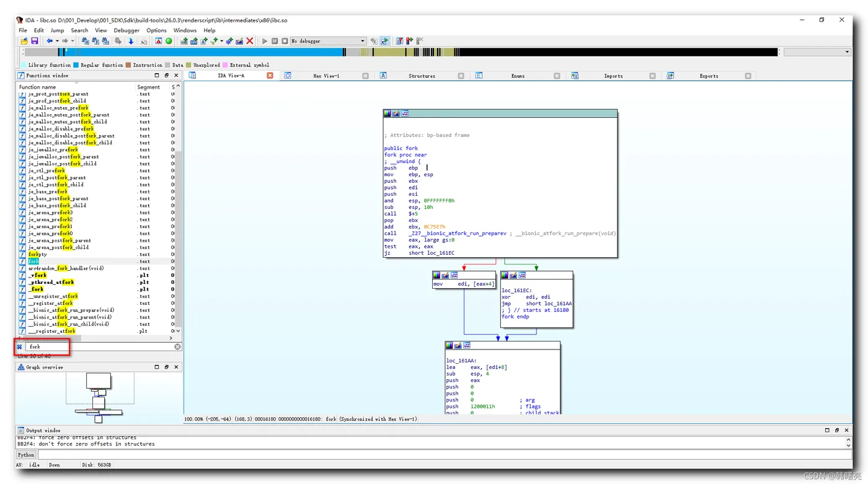Click the Python command input line
This screenshot has height=484, width=868.
(444, 455)
